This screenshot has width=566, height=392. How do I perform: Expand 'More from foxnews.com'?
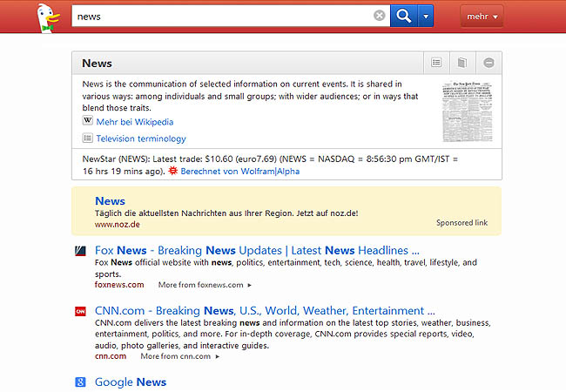205,285
